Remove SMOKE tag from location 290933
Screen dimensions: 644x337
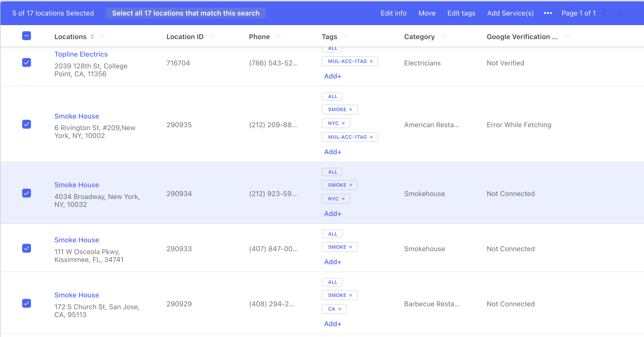point(351,247)
